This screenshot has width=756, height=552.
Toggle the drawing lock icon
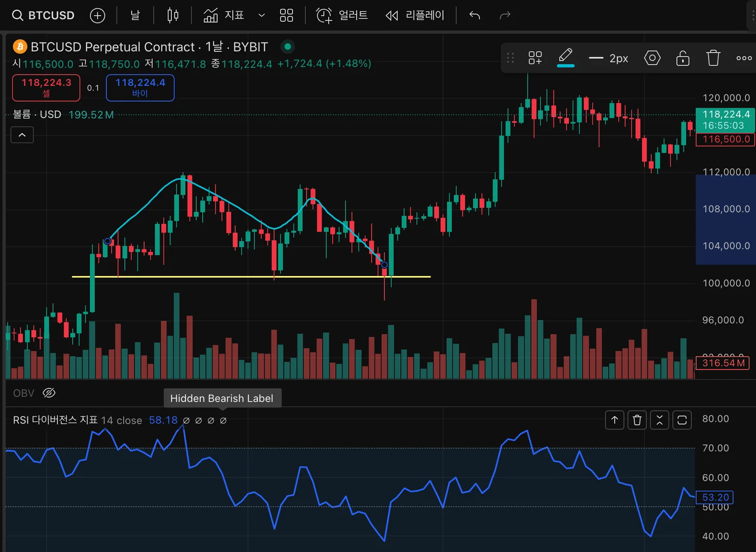tap(682, 58)
